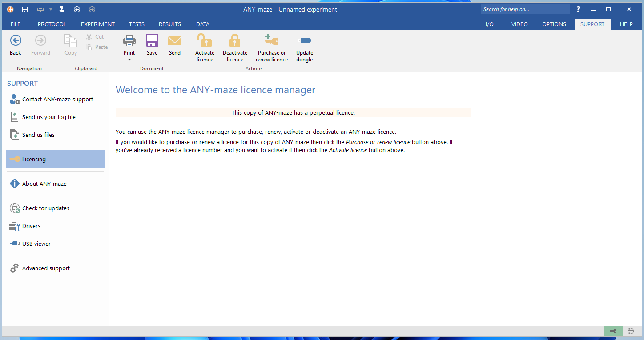
Task: Click the printer icon in the title bar
Action: (x=40, y=9)
